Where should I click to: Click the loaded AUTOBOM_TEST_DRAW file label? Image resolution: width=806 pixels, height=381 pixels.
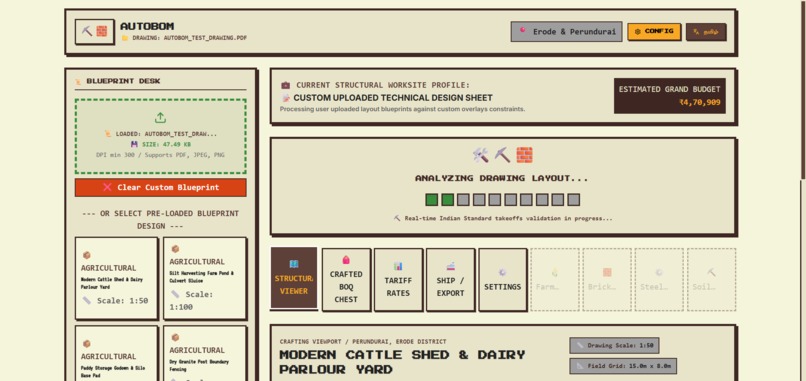(x=161, y=134)
